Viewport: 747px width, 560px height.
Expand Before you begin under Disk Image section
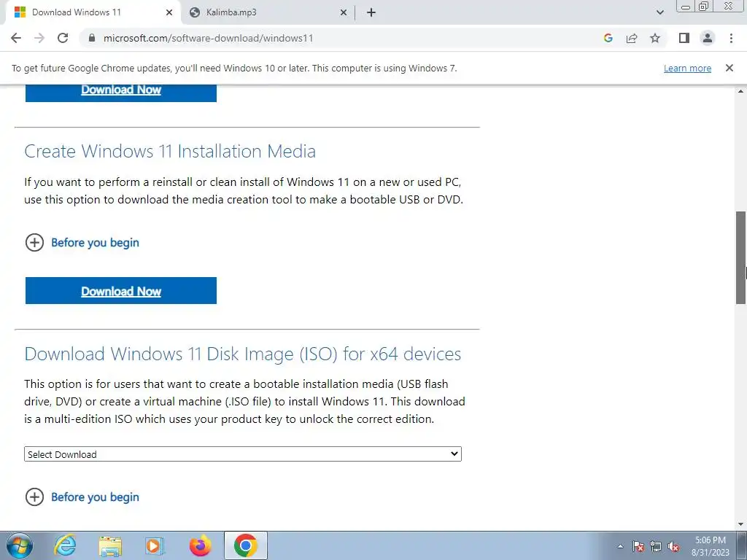coord(82,497)
